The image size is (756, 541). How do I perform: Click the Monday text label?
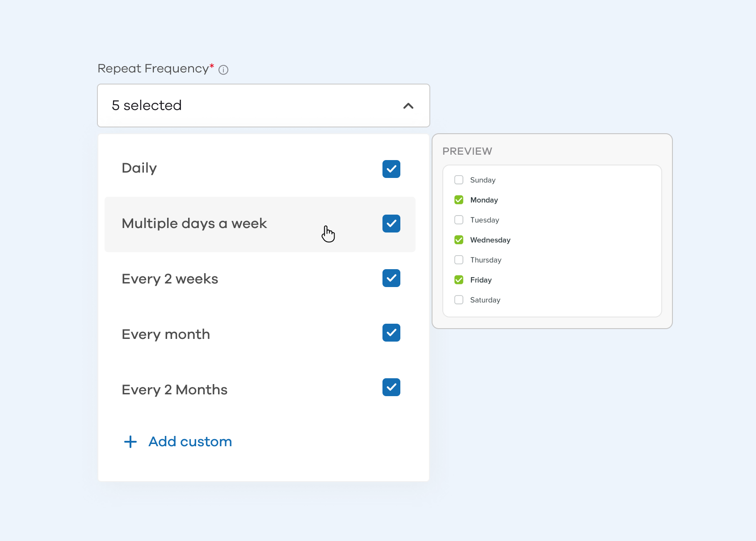(484, 200)
